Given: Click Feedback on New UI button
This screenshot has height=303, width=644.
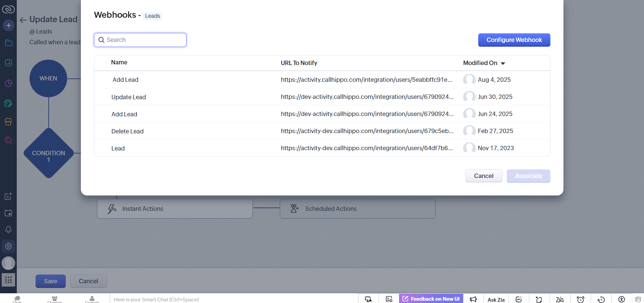Looking at the screenshot, I should pyautogui.click(x=431, y=299).
